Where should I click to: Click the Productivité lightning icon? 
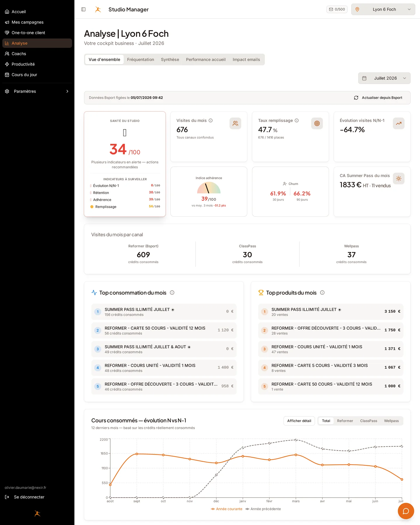[7, 64]
